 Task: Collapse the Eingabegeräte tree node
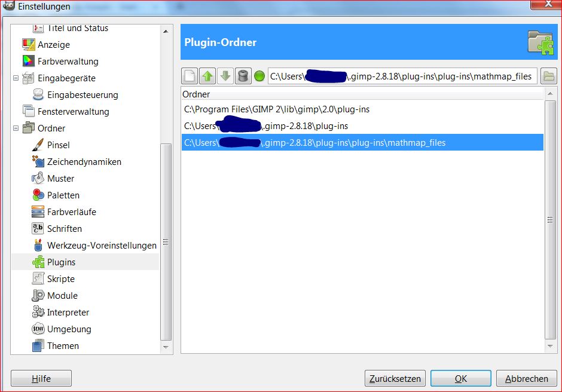point(16,78)
